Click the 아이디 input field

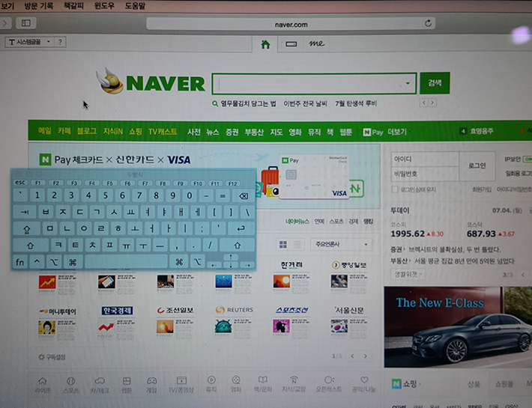click(x=423, y=159)
